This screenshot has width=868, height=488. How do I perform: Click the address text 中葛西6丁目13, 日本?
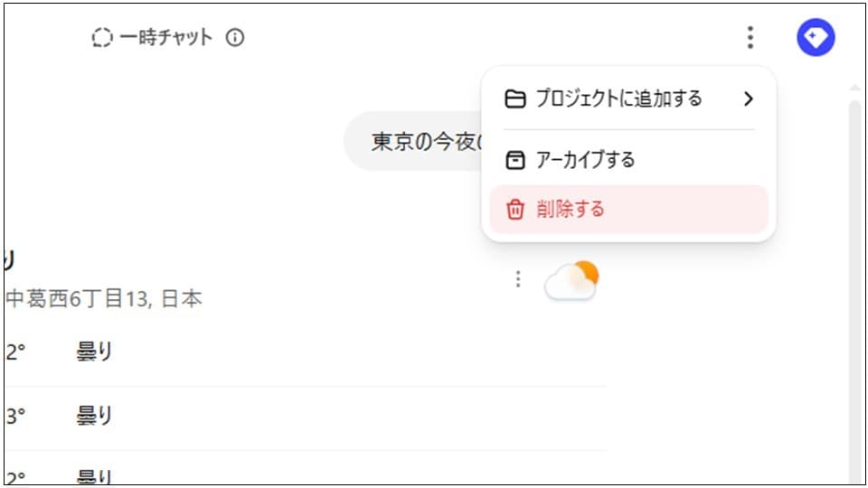click(x=103, y=299)
